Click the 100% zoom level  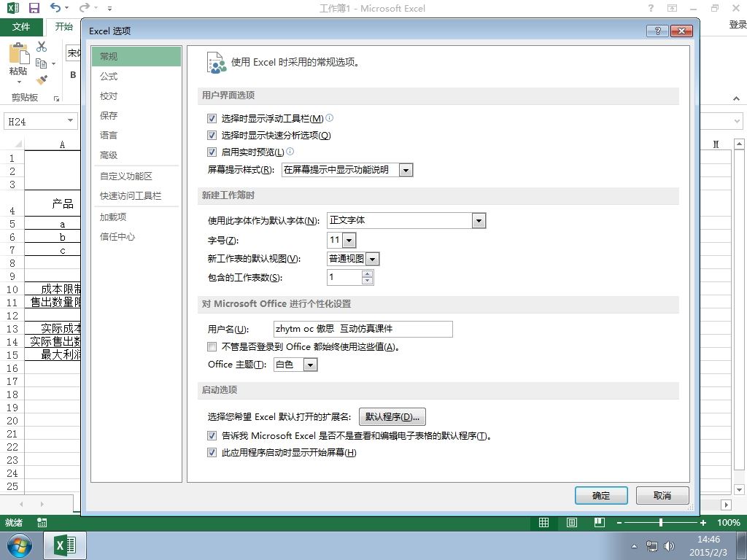pyautogui.click(x=729, y=523)
